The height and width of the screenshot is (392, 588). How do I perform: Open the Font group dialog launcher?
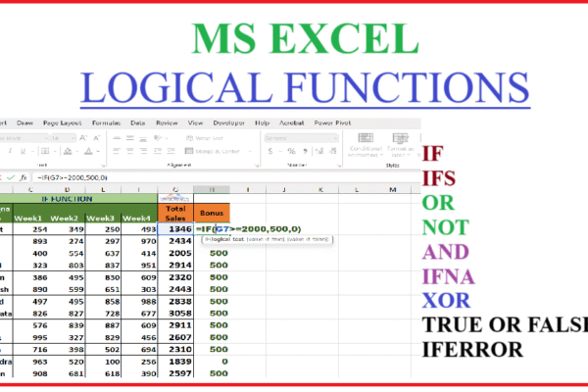(102, 165)
